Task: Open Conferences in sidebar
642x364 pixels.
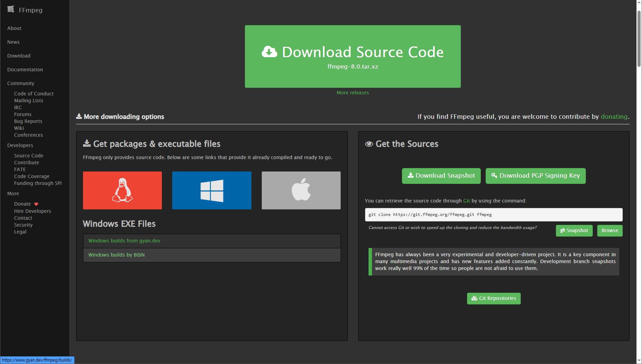Action: click(29, 135)
